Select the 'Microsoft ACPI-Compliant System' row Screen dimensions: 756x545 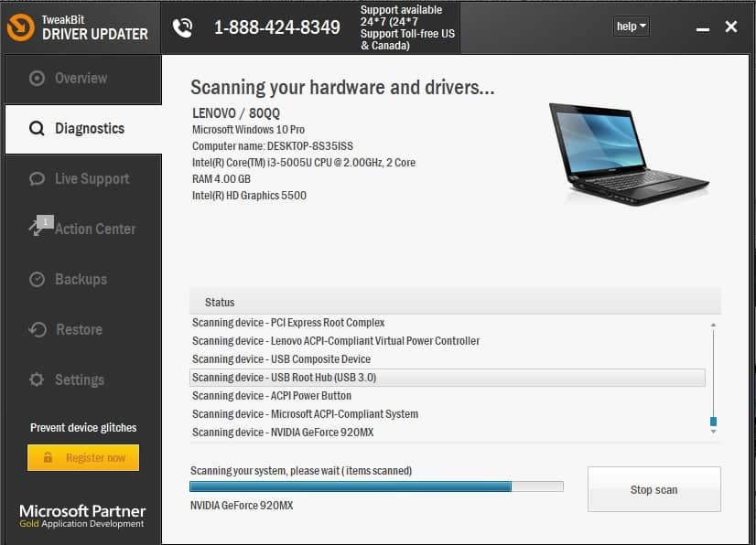448,414
